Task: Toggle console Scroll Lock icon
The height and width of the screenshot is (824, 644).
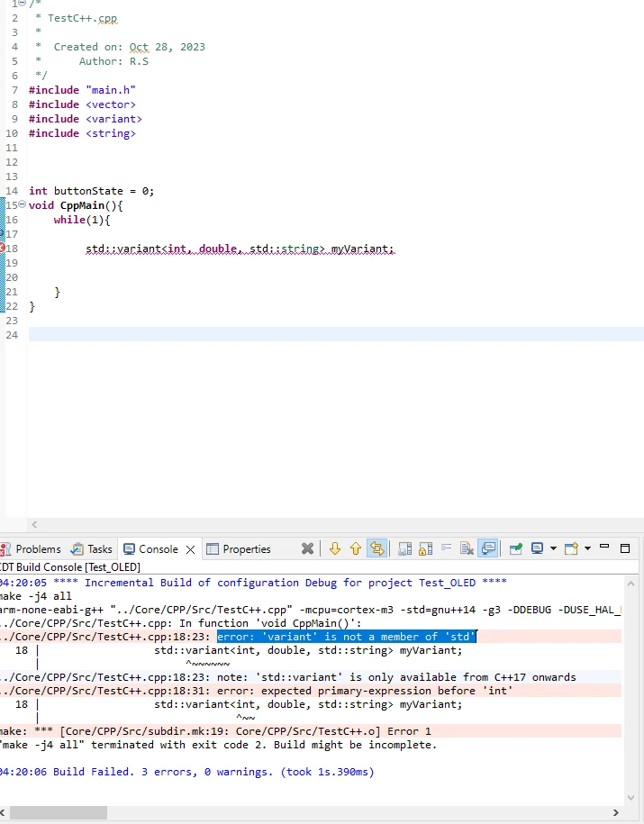Action: [x=425, y=548]
